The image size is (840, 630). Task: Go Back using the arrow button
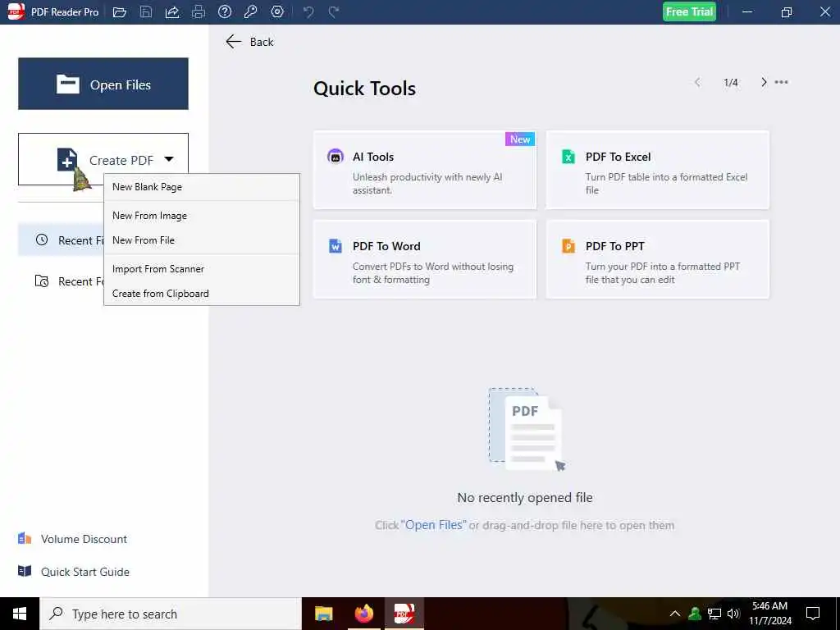coord(249,42)
